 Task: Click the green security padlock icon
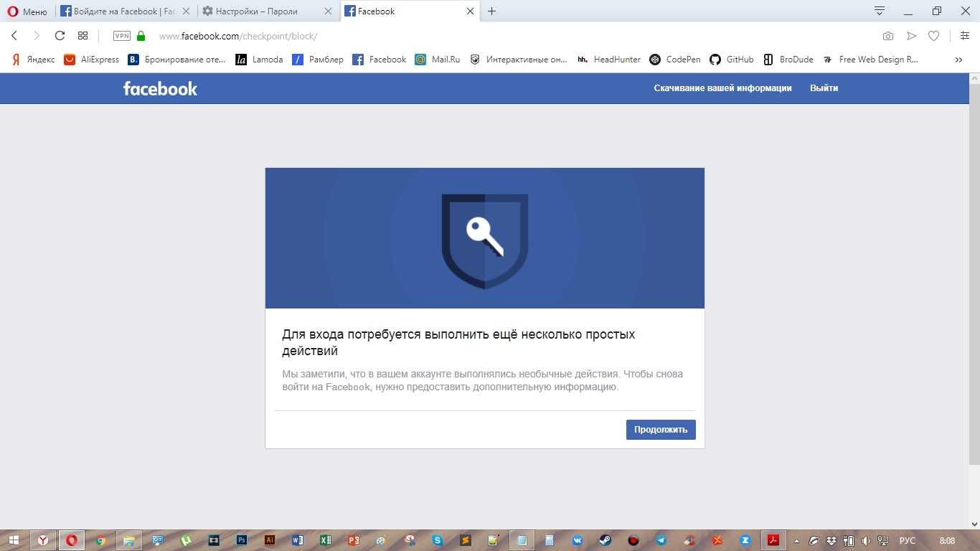(141, 36)
